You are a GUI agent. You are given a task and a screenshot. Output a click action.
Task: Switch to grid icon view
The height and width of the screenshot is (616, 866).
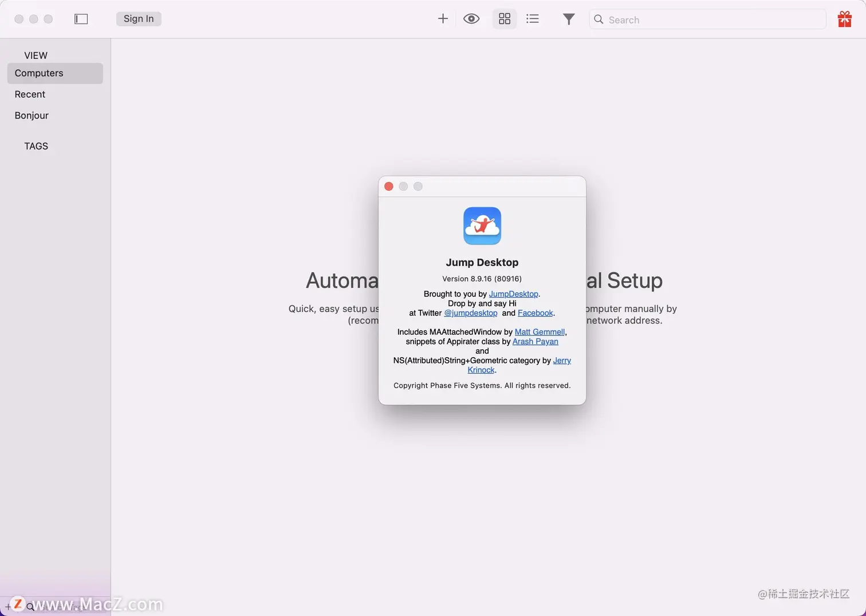pos(505,19)
